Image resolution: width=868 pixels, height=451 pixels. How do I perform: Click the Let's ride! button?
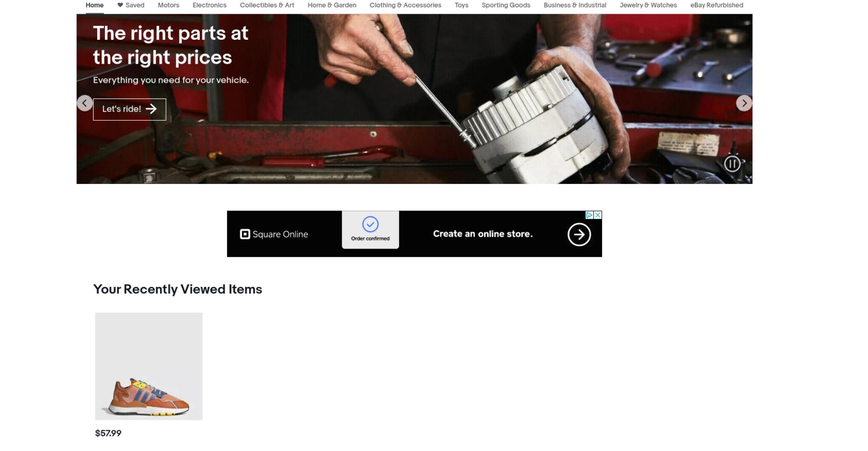point(129,109)
